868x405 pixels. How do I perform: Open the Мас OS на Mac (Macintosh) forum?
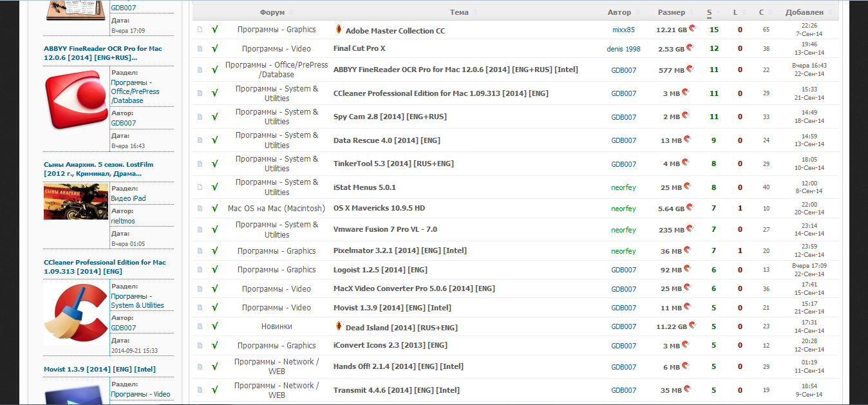point(276,209)
